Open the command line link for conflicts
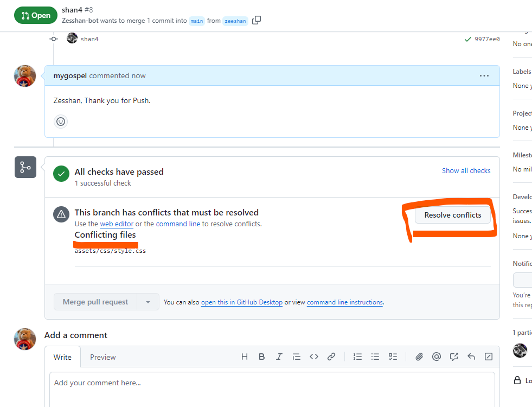The width and height of the screenshot is (532, 407). point(178,224)
